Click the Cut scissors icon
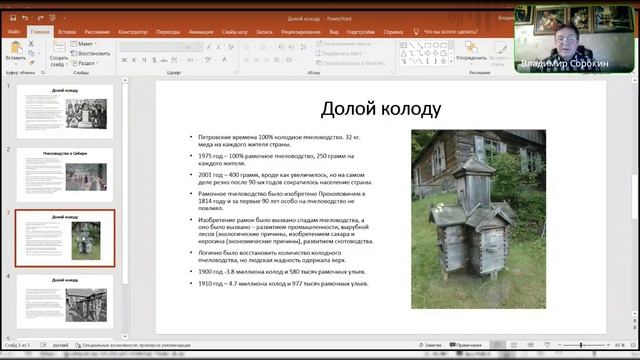 tap(31, 43)
